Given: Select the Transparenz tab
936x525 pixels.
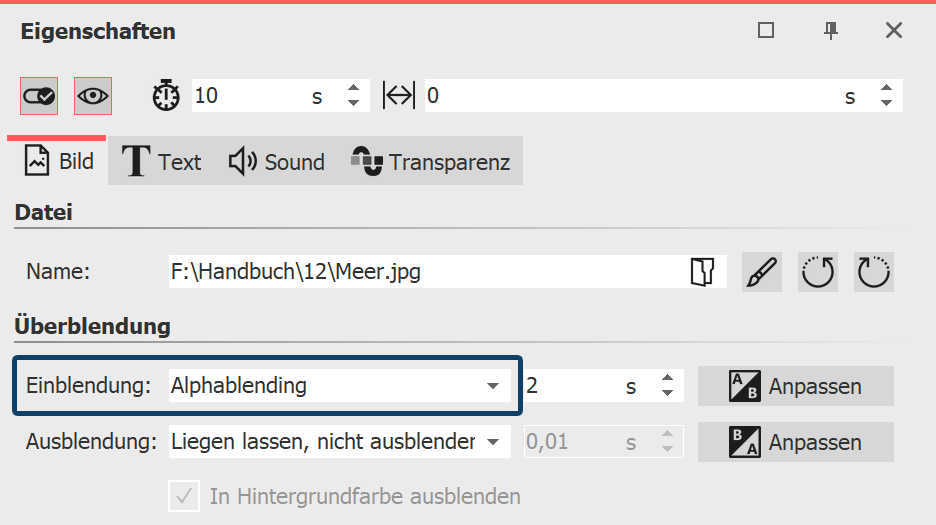Looking at the screenshot, I should click(431, 162).
